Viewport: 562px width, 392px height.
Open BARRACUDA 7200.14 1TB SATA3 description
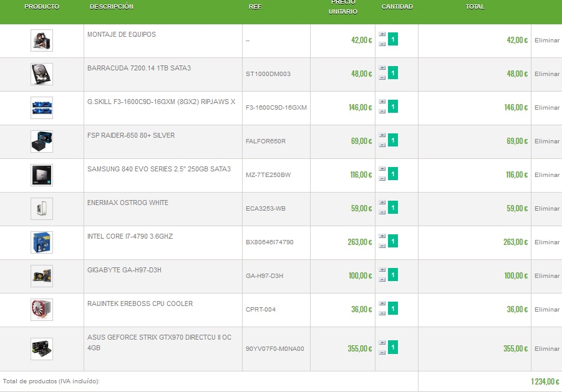[x=139, y=69]
